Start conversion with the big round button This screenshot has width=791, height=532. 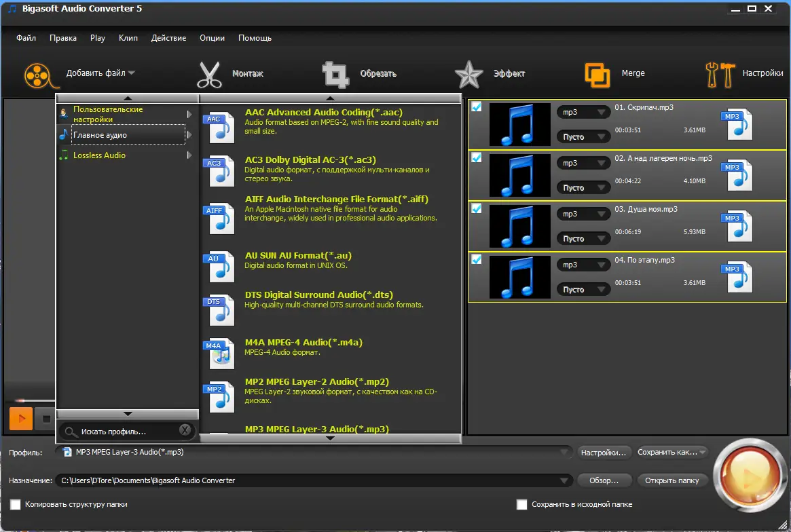750,475
